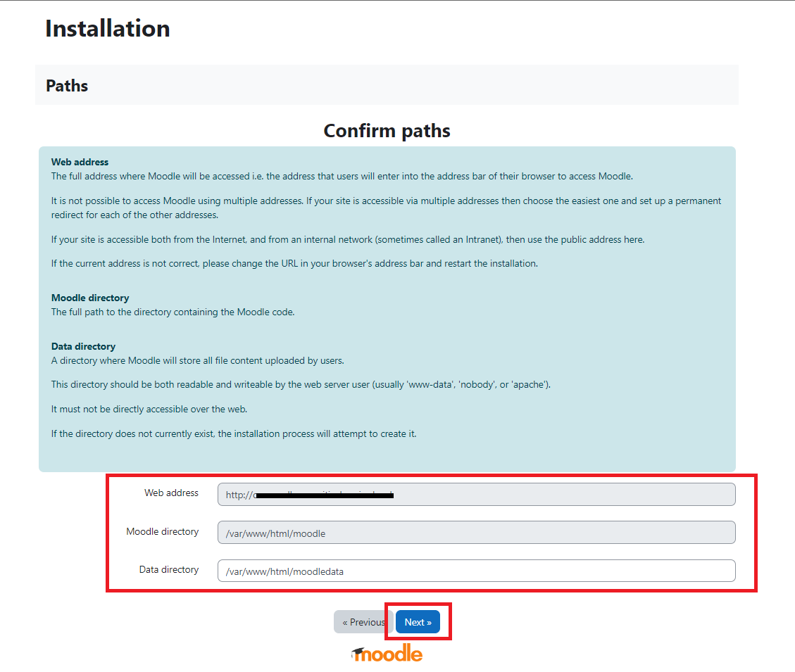Click the 'Paths' section heading
This screenshot has width=795, height=672.
pos(67,86)
